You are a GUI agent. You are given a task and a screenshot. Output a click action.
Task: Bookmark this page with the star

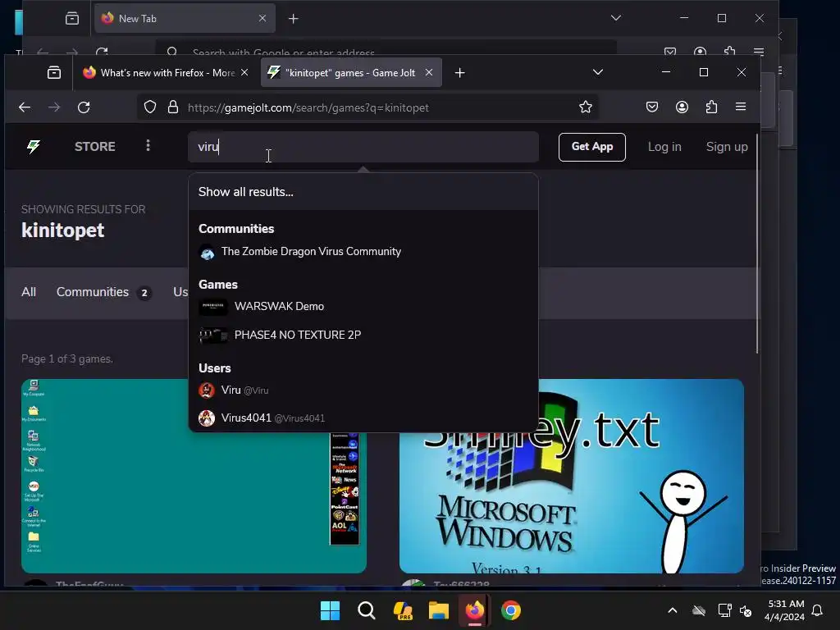point(586,107)
